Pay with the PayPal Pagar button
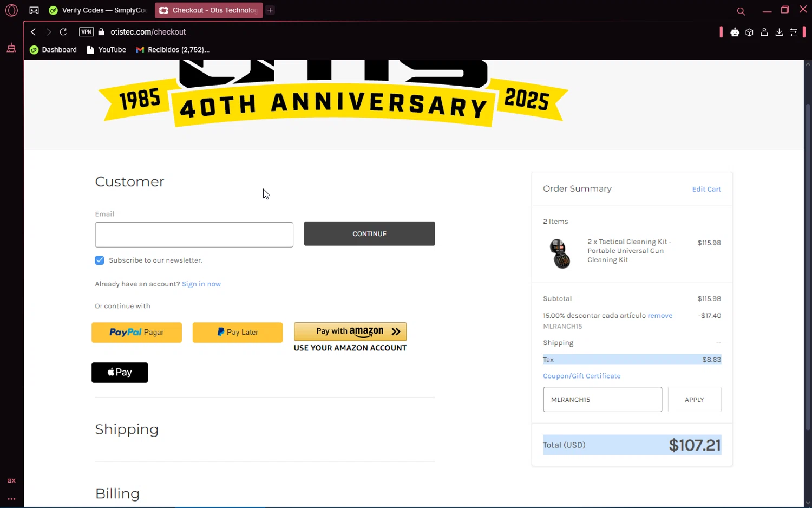 (x=136, y=332)
